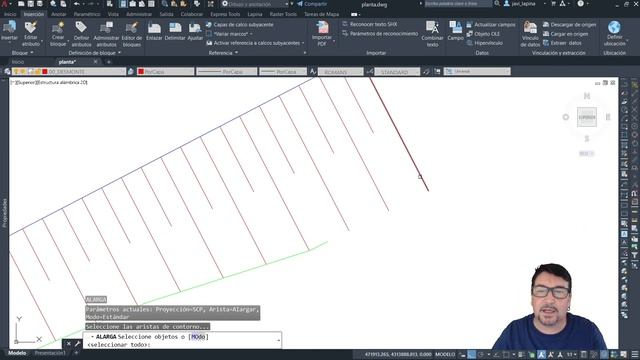Open Capas de calco subyacente

pos(240,24)
